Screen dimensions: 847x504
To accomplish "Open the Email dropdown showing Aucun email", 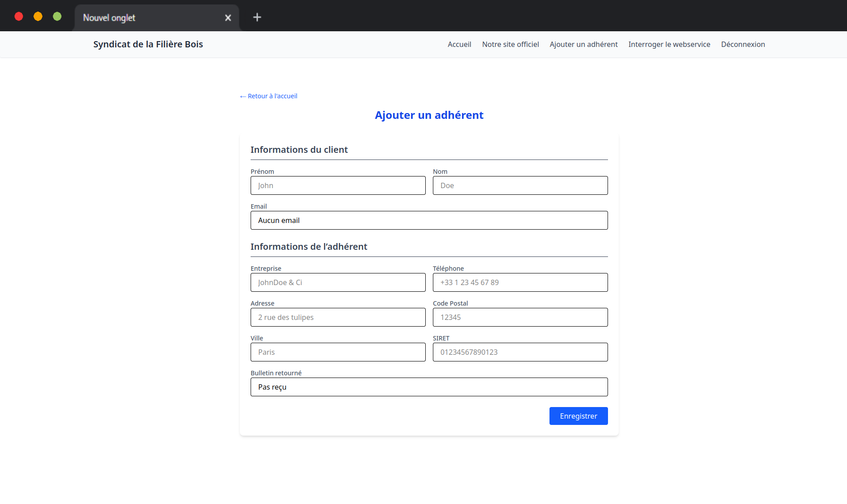I will pyautogui.click(x=429, y=220).
